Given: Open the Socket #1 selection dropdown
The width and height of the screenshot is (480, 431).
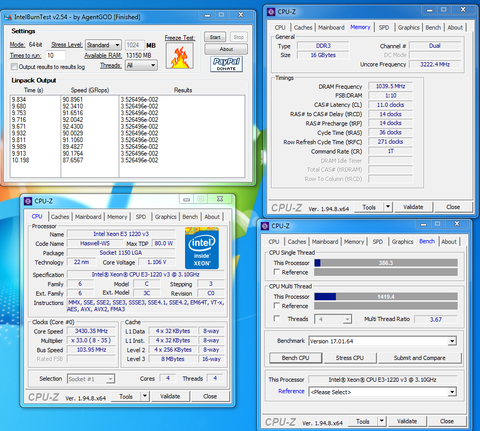Looking at the screenshot, I should [x=91, y=379].
